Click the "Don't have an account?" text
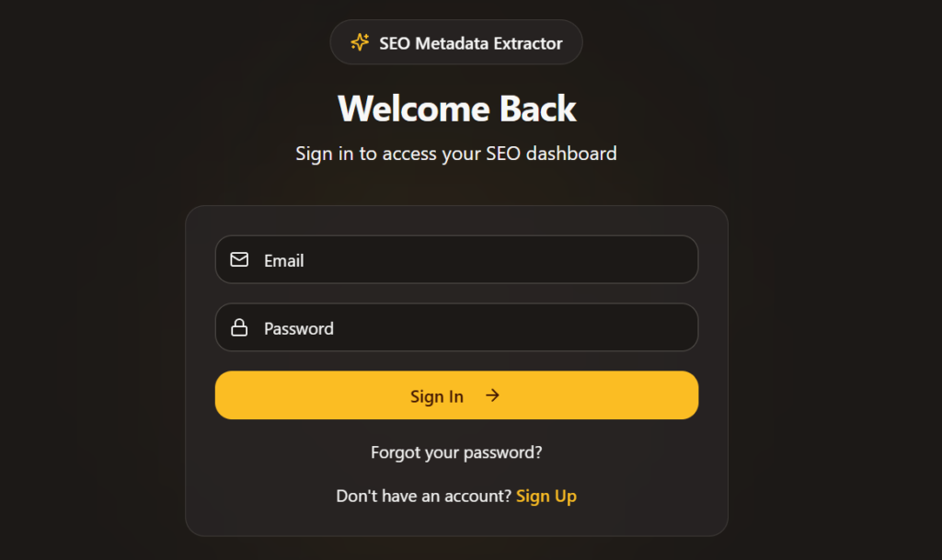 423,497
